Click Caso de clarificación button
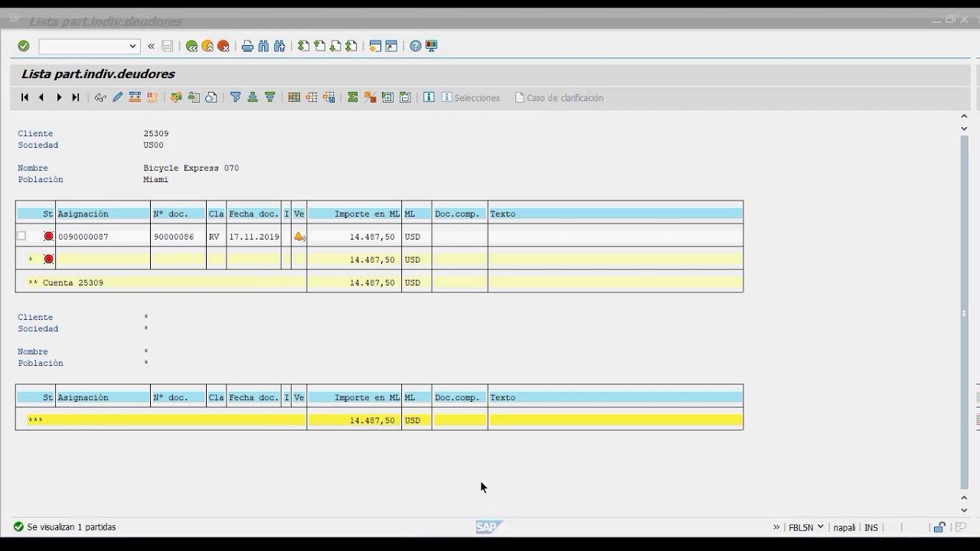Image resolution: width=980 pixels, height=551 pixels. coord(559,98)
